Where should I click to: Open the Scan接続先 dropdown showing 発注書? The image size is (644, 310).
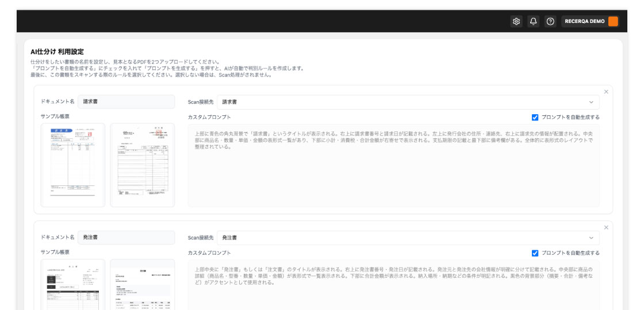pos(408,238)
